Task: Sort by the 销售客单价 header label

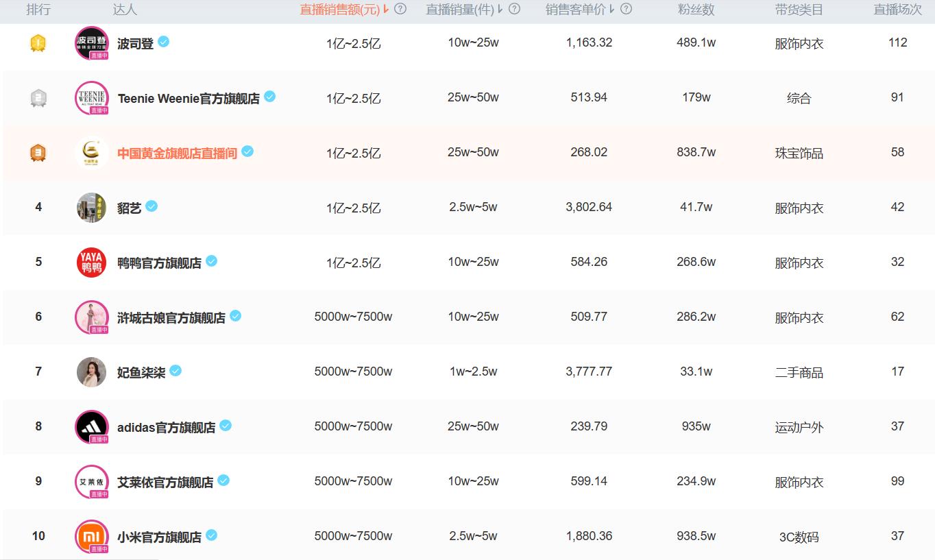Action: pos(575,10)
